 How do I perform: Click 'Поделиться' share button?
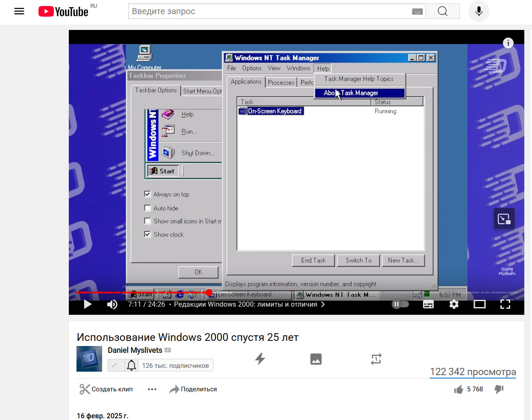193,389
